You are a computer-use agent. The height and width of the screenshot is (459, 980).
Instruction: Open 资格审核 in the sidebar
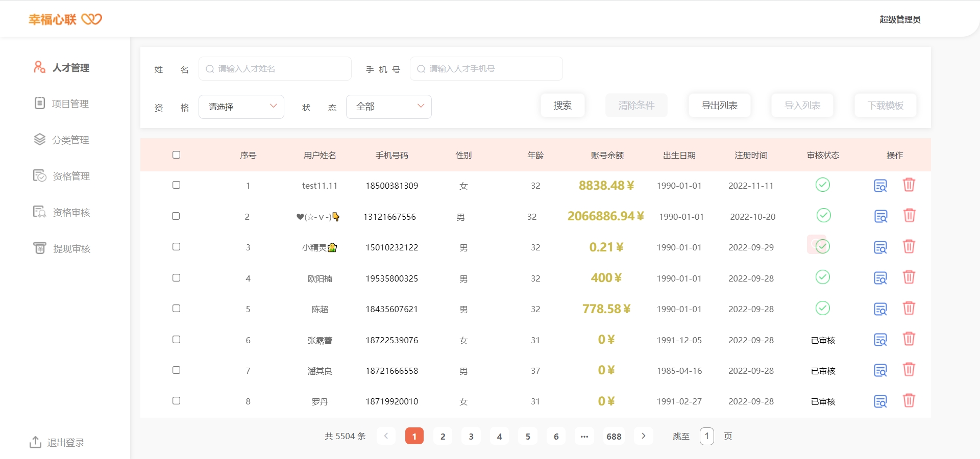pos(62,212)
